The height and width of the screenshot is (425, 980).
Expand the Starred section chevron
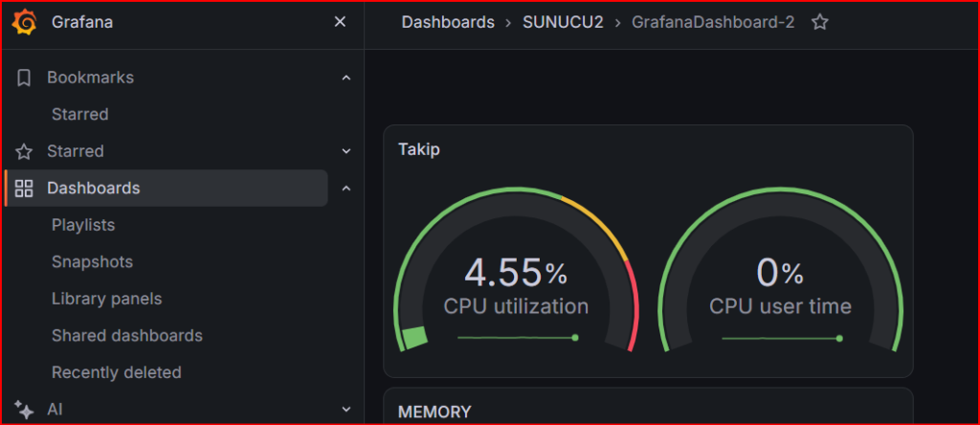(x=346, y=151)
